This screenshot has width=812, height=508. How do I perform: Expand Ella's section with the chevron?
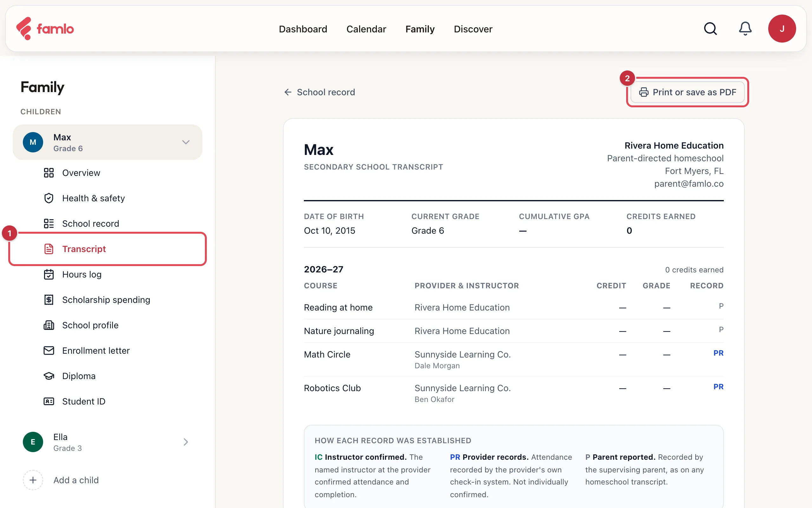pos(186,442)
